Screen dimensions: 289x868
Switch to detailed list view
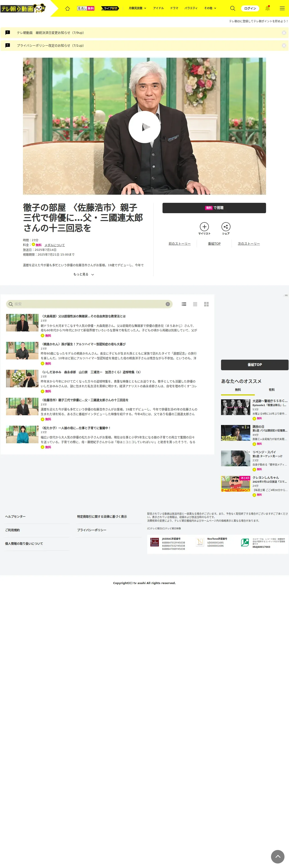pyautogui.click(x=184, y=304)
